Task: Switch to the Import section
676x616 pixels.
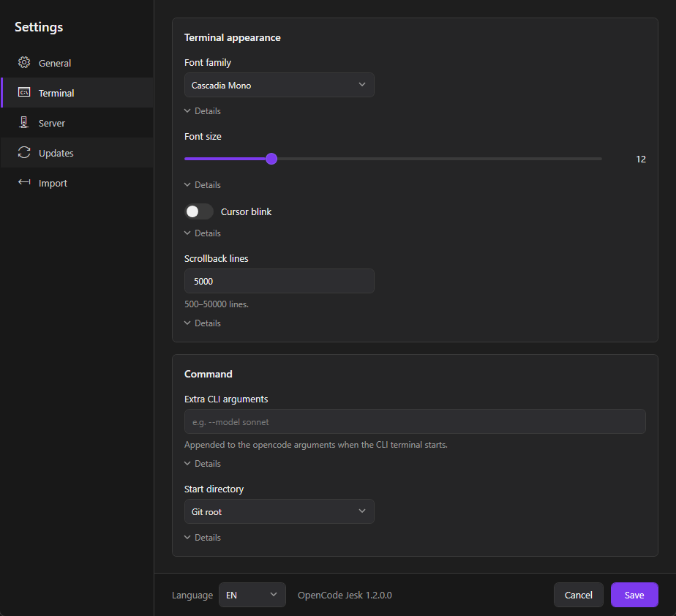Action: coord(77,183)
